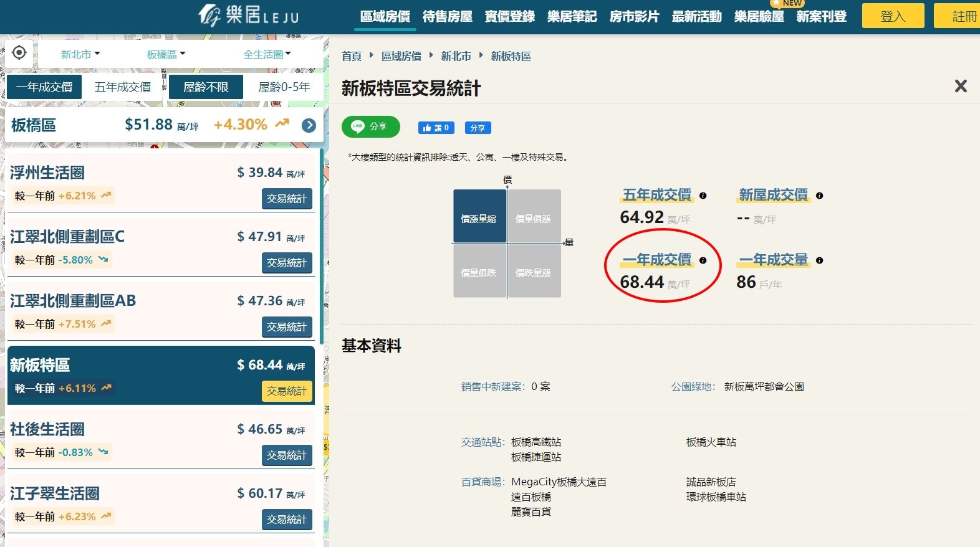Open 待售房屋 nav menu
980x547 pixels.
pos(448,17)
